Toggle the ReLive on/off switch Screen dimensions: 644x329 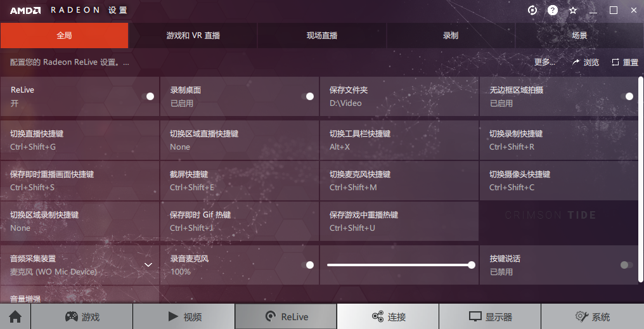[x=150, y=96]
